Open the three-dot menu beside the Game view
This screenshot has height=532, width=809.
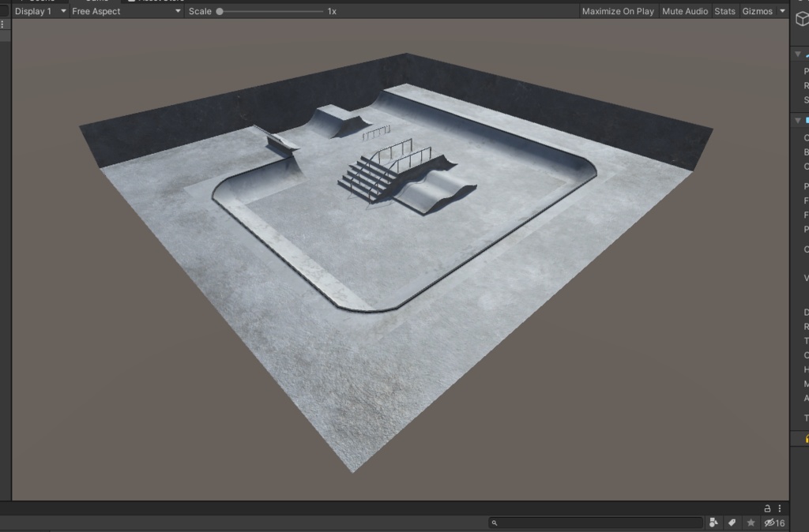click(x=2, y=24)
